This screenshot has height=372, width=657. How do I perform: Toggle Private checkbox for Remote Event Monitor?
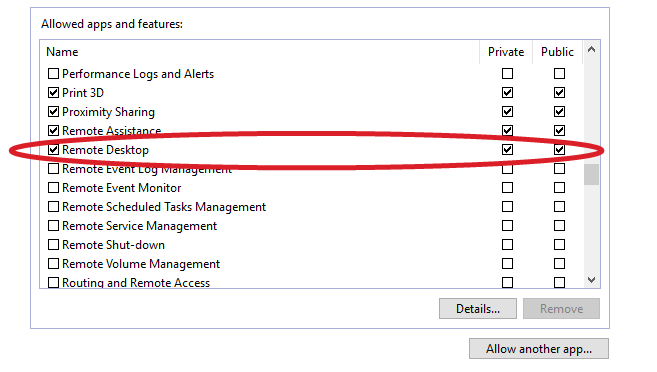pos(507,188)
